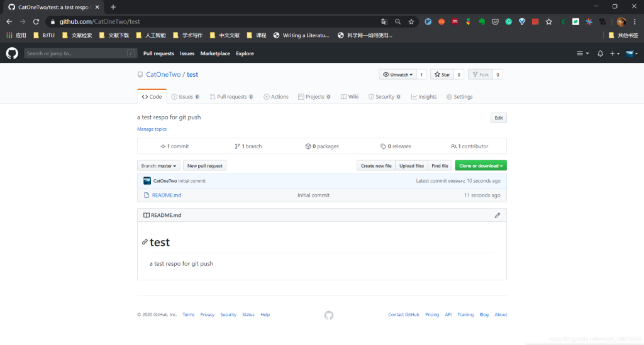The width and height of the screenshot is (644, 345).
Task: Click New pull request button
Action: click(x=204, y=166)
